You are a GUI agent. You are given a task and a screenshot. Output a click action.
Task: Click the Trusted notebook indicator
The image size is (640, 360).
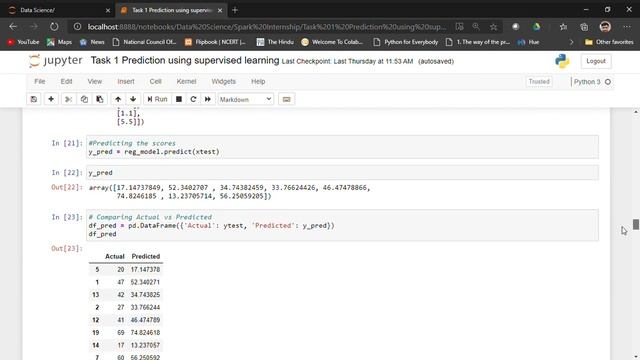point(539,82)
